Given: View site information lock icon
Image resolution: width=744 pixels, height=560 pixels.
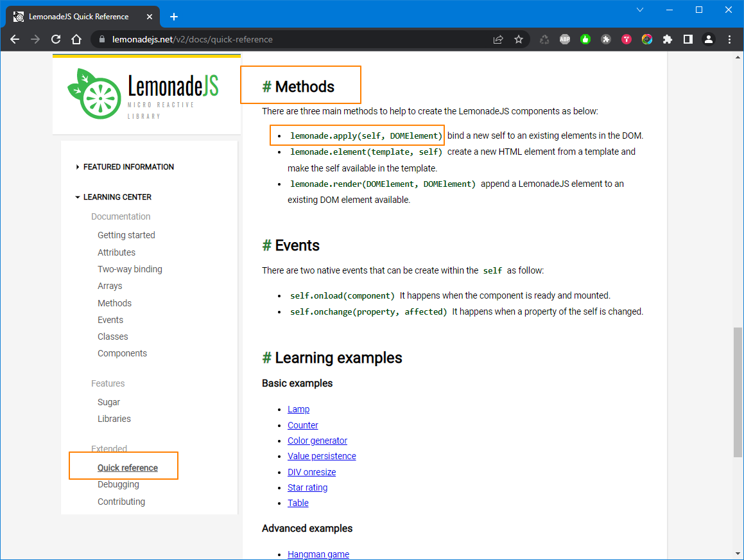Looking at the screenshot, I should (x=101, y=39).
